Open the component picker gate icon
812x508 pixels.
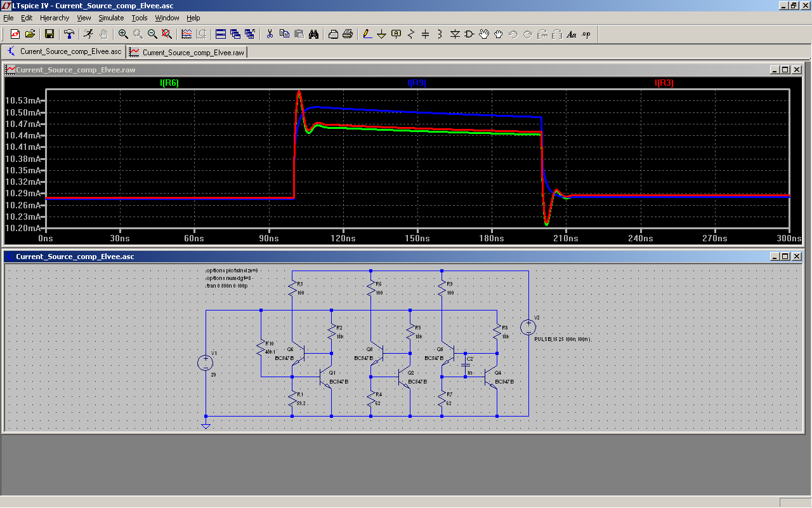pyautogui.click(x=469, y=34)
